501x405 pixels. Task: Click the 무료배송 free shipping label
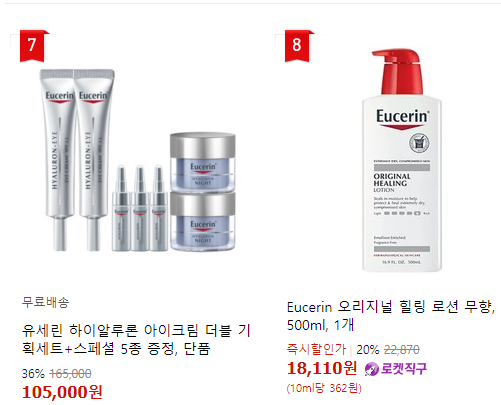45,302
